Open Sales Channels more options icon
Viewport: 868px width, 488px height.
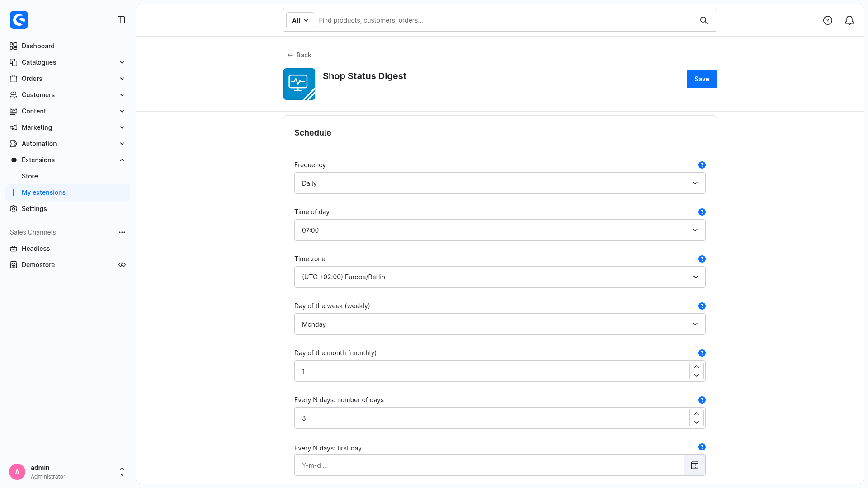tap(122, 232)
